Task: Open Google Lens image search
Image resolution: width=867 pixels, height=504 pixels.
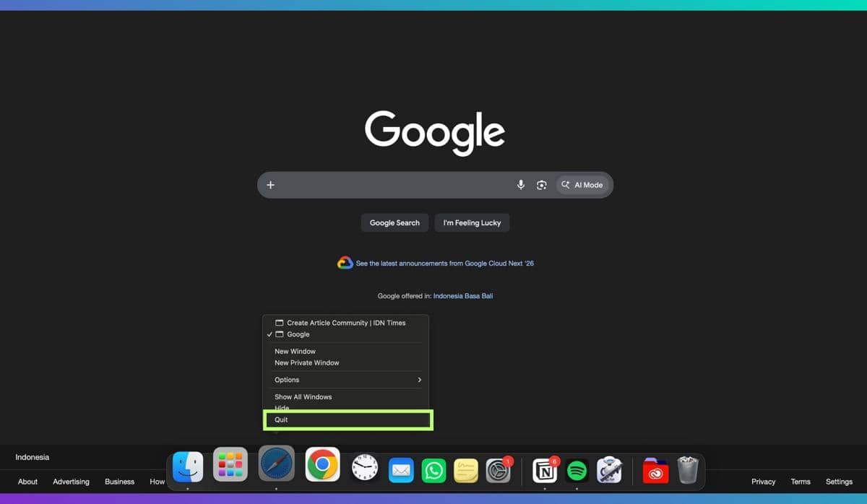Action: pos(541,185)
